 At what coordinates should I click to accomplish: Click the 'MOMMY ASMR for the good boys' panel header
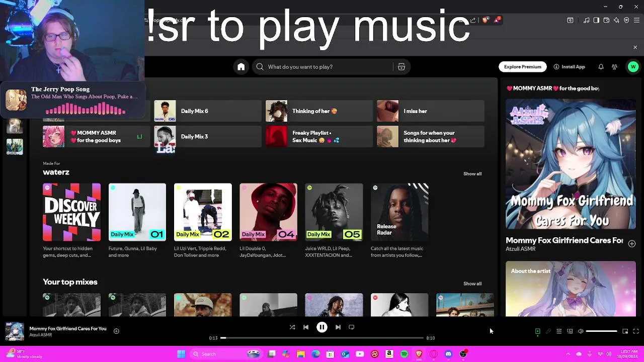(x=552, y=88)
